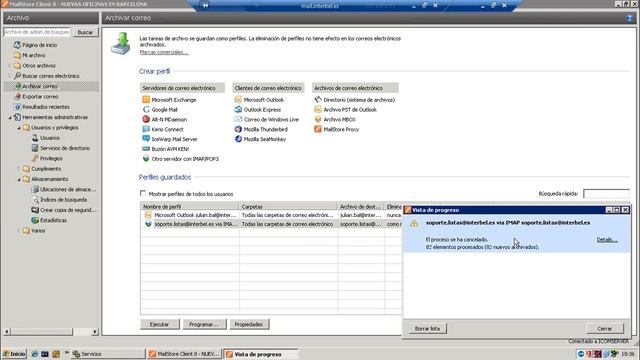The width and height of the screenshot is (640, 360).
Task: Click the remote session pin icon
Action: (x=205, y=5)
